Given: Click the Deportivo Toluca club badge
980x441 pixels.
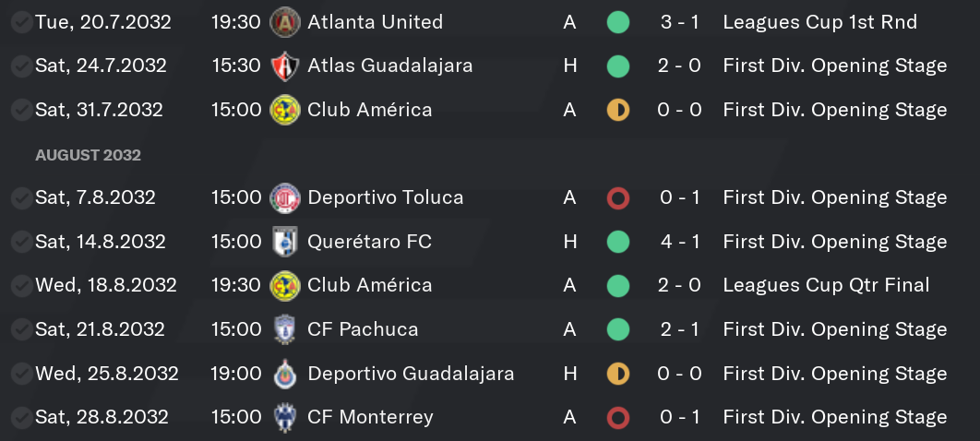Looking at the screenshot, I should (x=284, y=198).
